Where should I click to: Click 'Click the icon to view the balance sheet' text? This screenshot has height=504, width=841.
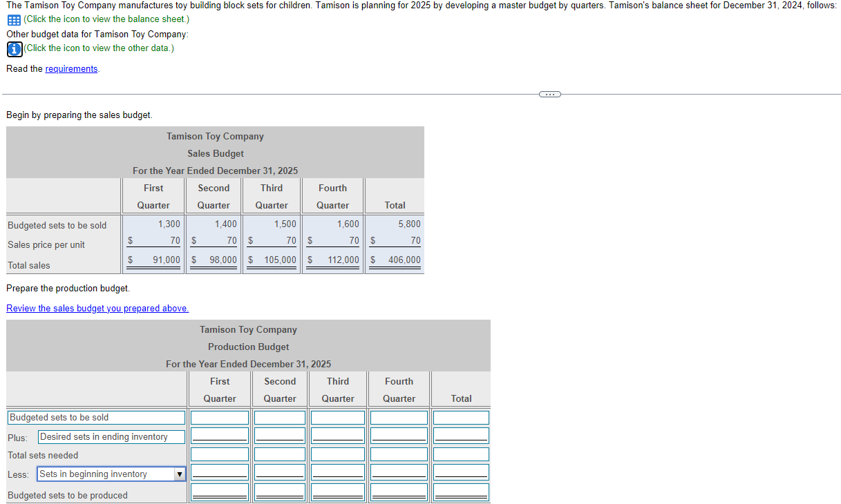(106, 19)
